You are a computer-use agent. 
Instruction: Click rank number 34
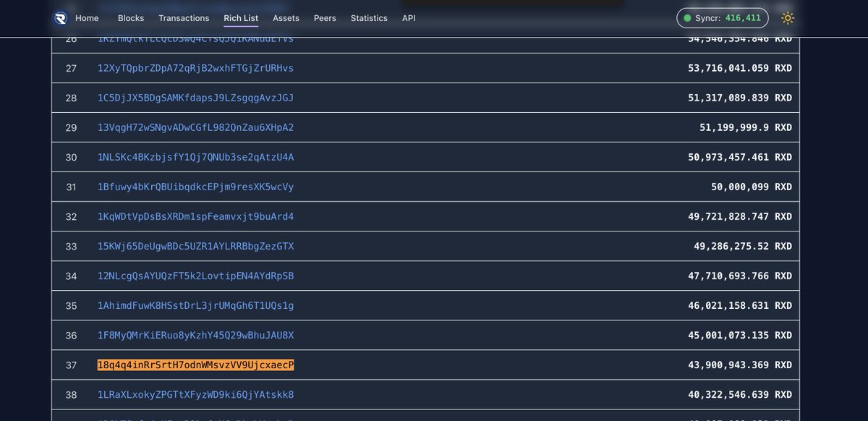(x=71, y=276)
